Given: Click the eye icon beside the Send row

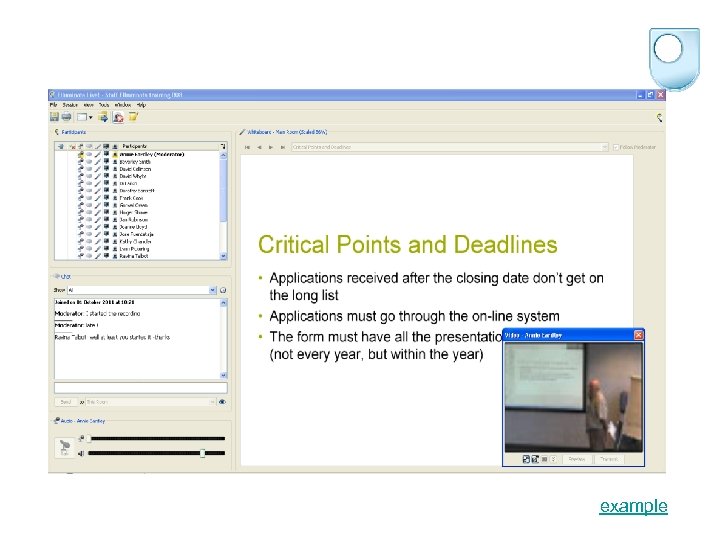Looking at the screenshot, I should coord(222,402).
